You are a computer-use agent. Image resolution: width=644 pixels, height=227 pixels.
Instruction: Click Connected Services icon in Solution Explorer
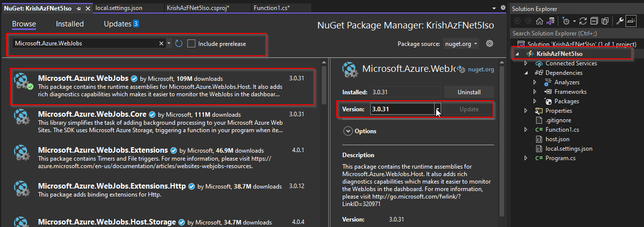[539, 63]
